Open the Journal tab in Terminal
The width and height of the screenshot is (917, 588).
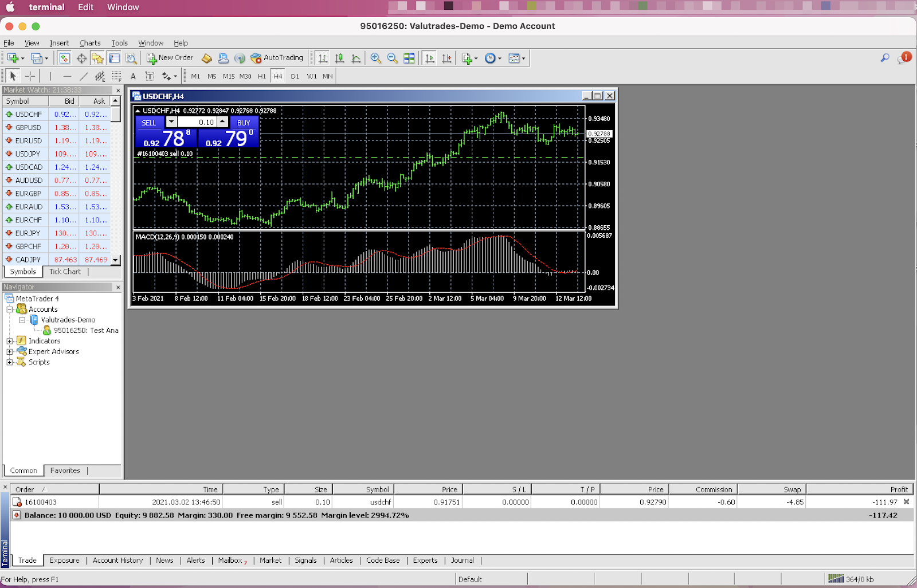click(462, 560)
